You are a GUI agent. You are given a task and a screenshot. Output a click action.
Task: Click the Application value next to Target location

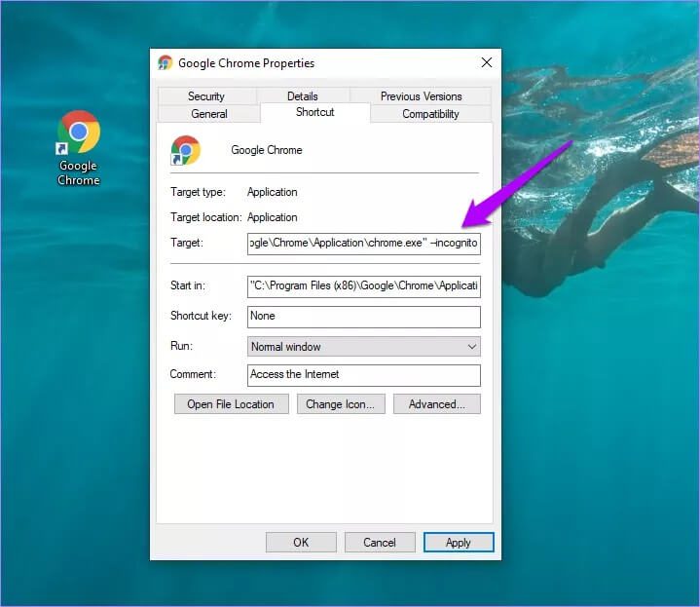pos(273,217)
